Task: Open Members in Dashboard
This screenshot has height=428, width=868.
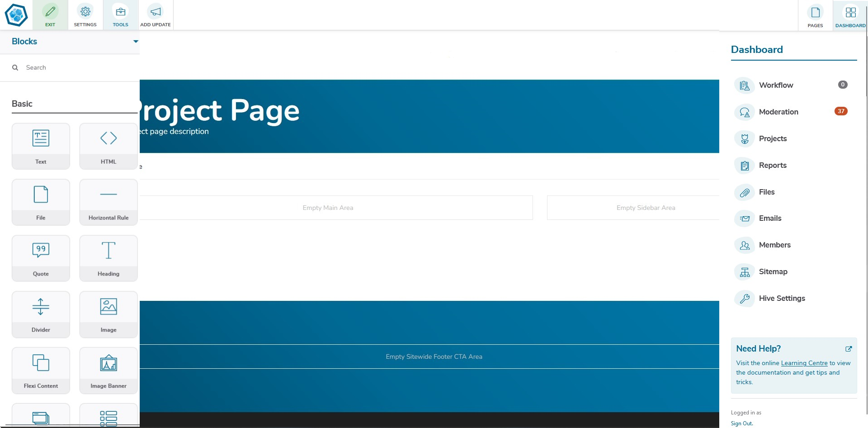Action: pyautogui.click(x=775, y=245)
